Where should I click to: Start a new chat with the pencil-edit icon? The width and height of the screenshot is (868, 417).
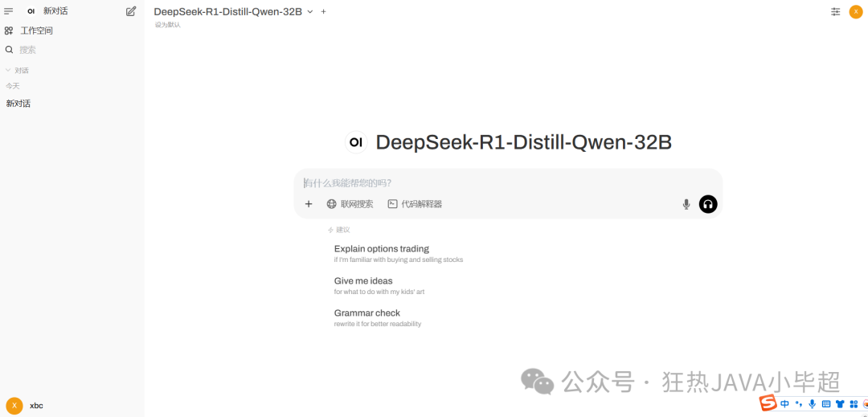(x=131, y=11)
